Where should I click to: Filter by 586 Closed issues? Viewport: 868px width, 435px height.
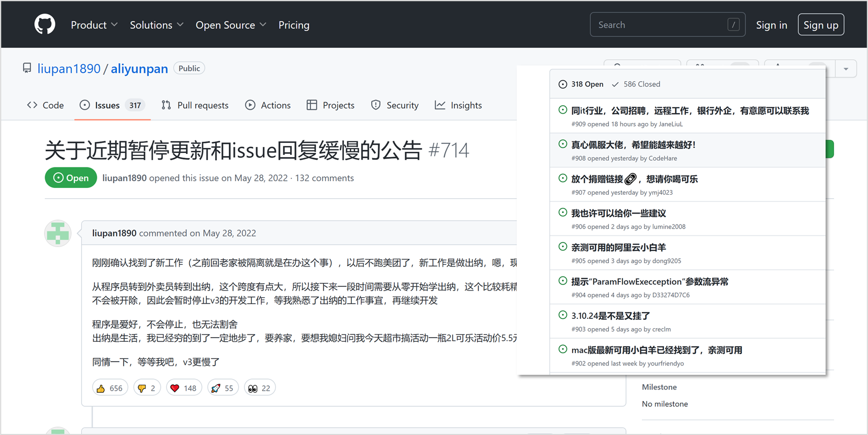pyautogui.click(x=636, y=84)
